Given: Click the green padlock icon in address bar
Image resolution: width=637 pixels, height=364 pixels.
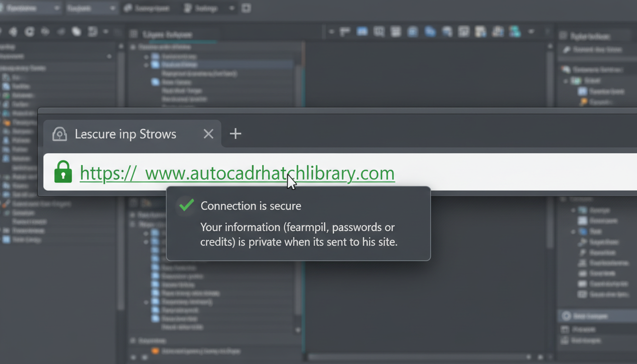Looking at the screenshot, I should pyautogui.click(x=63, y=172).
